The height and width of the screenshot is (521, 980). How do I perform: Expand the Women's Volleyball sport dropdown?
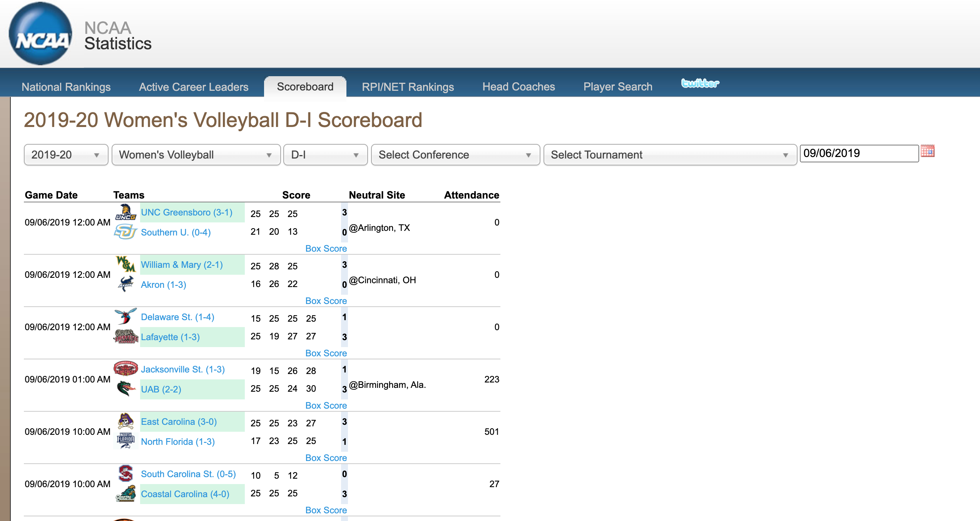(x=196, y=155)
